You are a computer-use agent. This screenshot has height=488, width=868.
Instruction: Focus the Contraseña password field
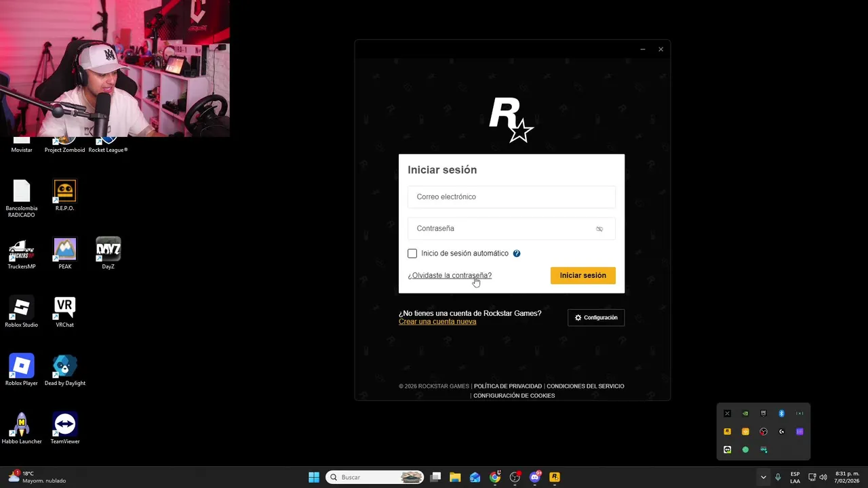(511, 228)
